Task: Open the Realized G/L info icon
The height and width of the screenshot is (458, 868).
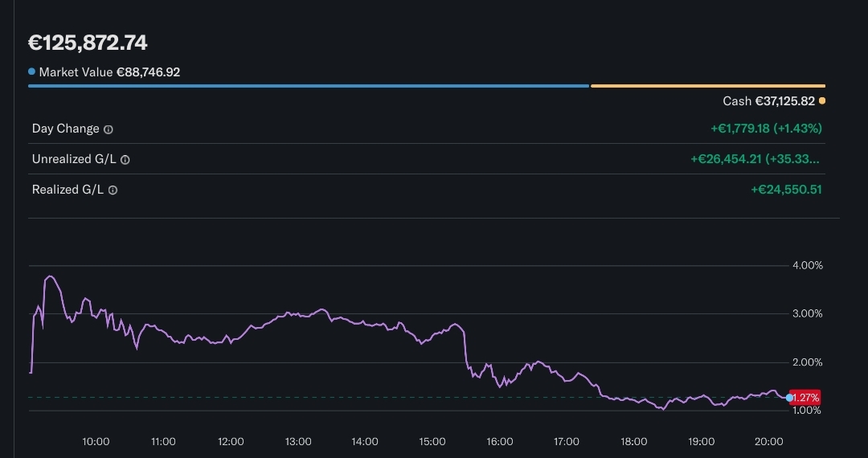Action: [x=113, y=190]
